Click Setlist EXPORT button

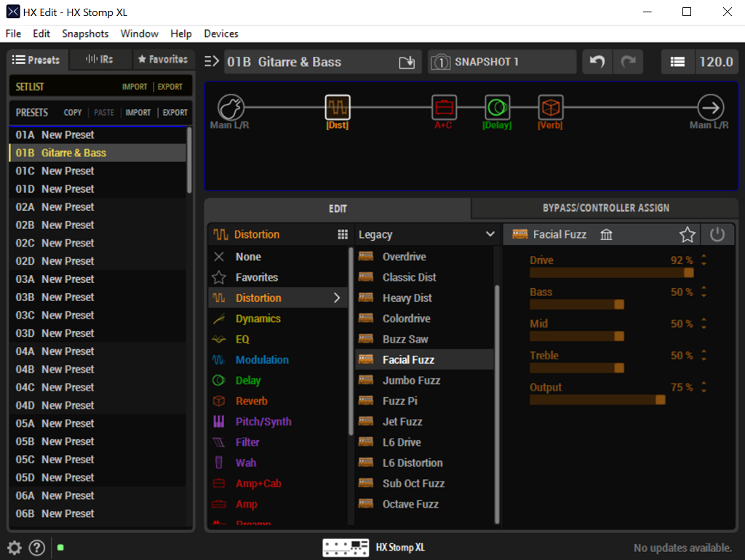coord(170,87)
